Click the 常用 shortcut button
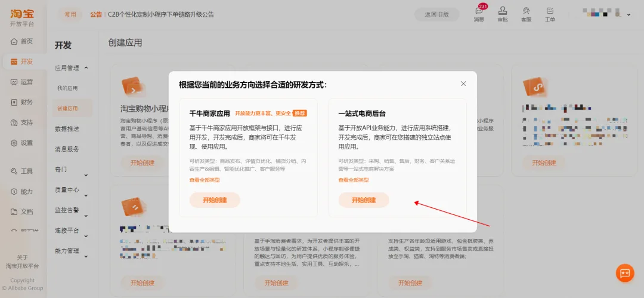644x298 pixels. tap(70, 14)
